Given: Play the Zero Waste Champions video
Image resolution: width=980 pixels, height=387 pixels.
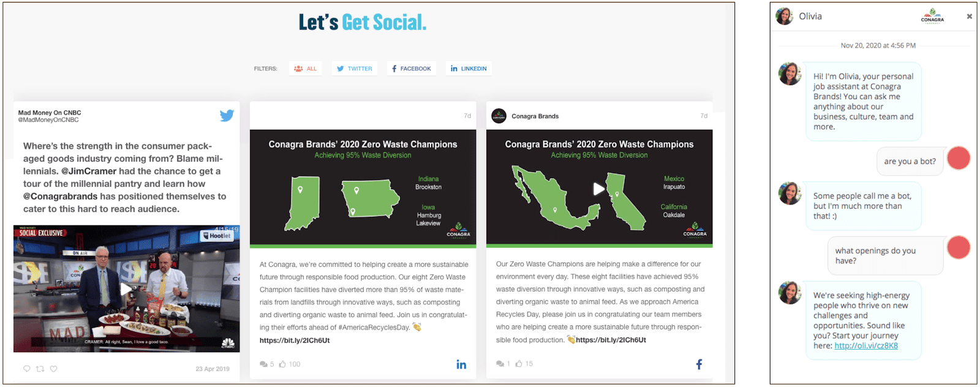Looking at the screenshot, I should [x=598, y=189].
